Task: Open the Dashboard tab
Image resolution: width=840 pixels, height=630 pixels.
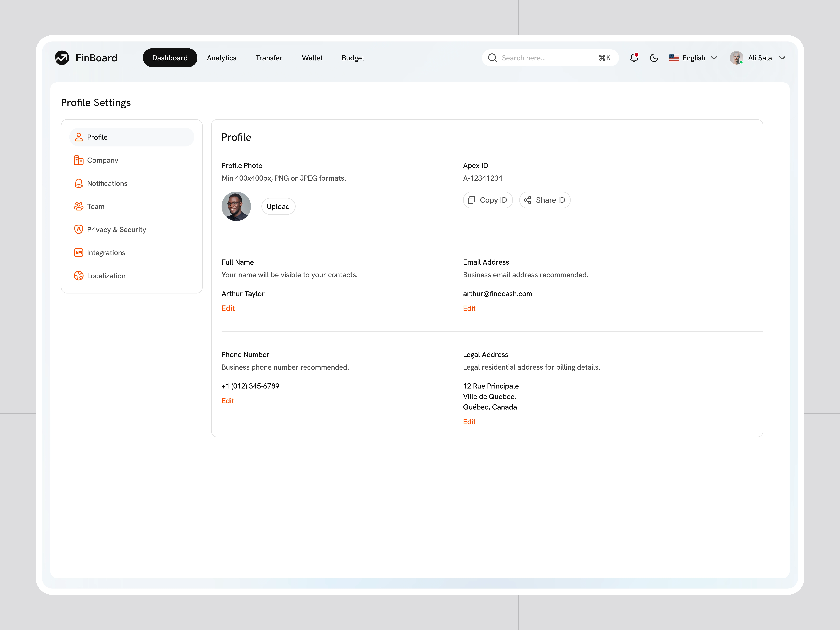Action: pyautogui.click(x=170, y=58)
